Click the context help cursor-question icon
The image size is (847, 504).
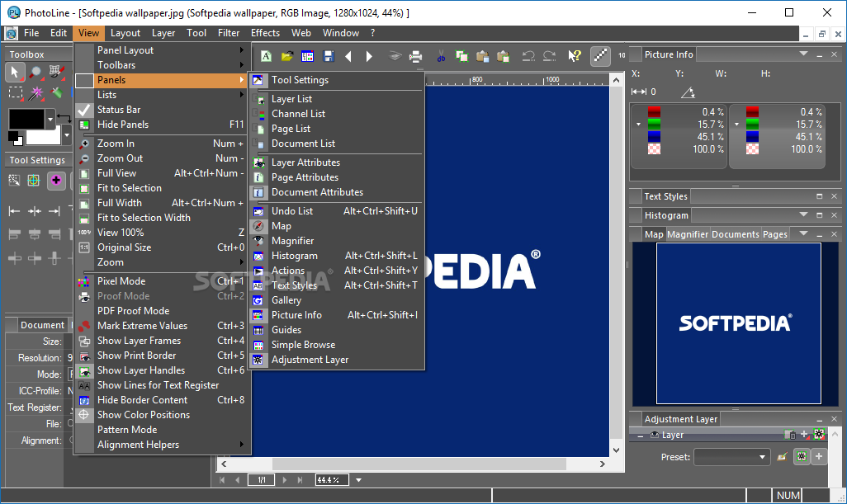[x=575, y=56]
